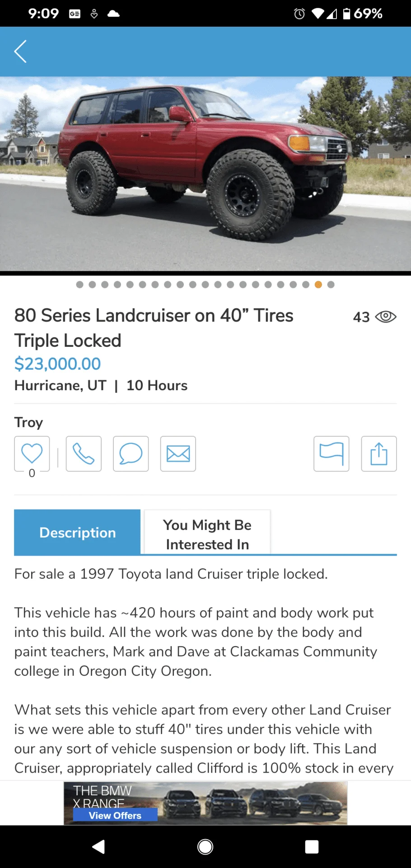Call the seller using phone icon
Image resolution: width=411 pixels, height=868 pixels.
84,453
